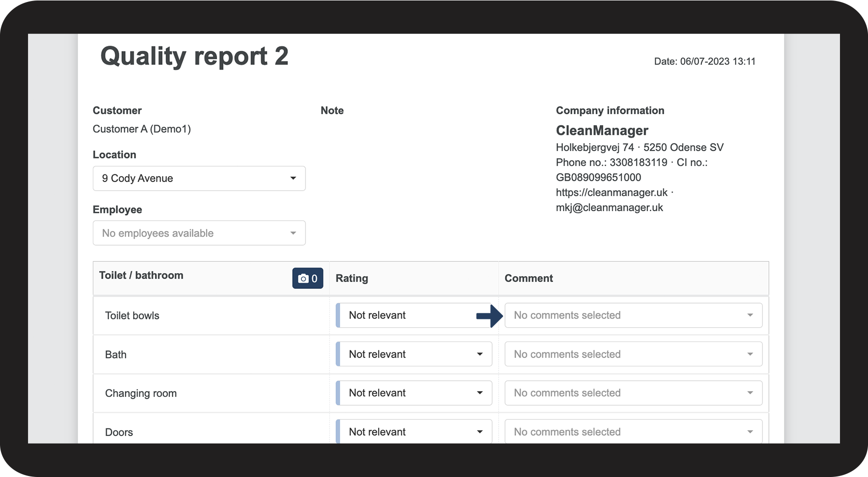Click the mkj@cleanmanager.uk email address
Viewport: 868px width, 477px height.
coord(609,208)
